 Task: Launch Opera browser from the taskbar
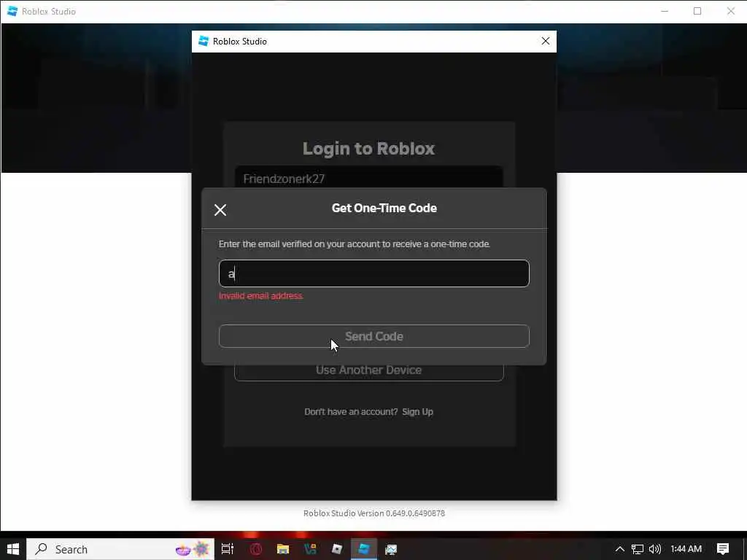tap(256, 549)
